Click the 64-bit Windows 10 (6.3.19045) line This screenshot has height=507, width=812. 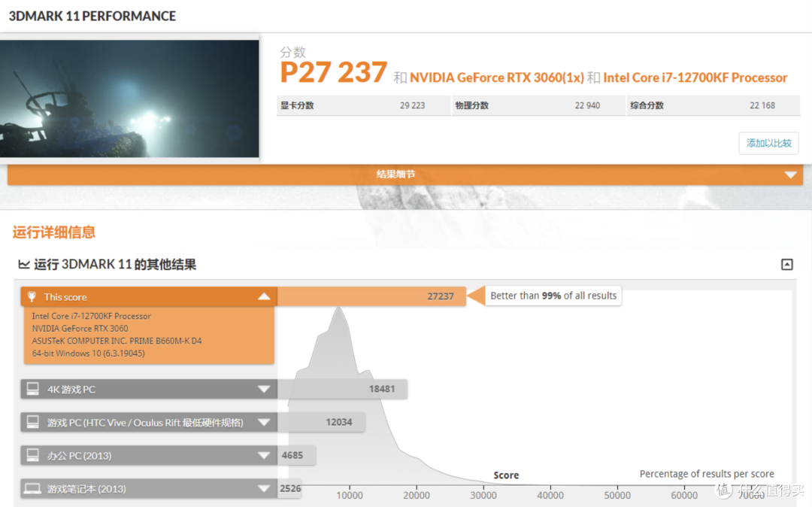[88, 354]
